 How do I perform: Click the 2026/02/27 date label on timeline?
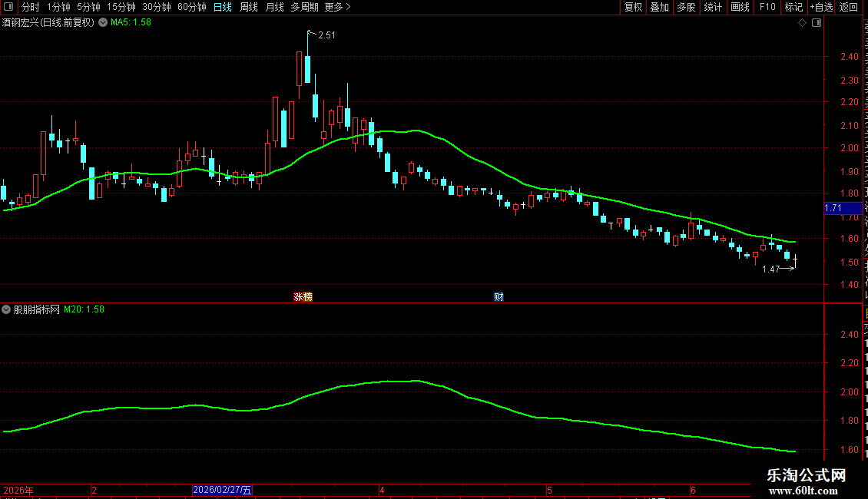click(222, 490)
